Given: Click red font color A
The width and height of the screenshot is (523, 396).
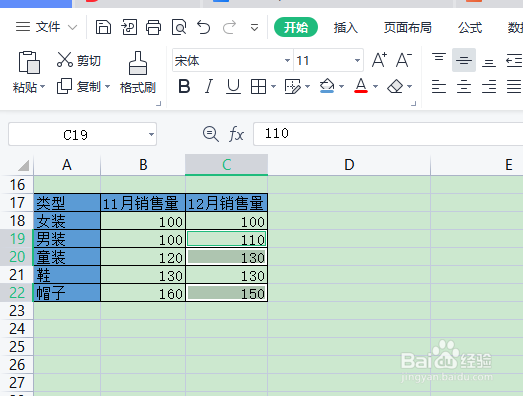Looking at the screenshot, I should pyautogui.click(x=361, y=86).
